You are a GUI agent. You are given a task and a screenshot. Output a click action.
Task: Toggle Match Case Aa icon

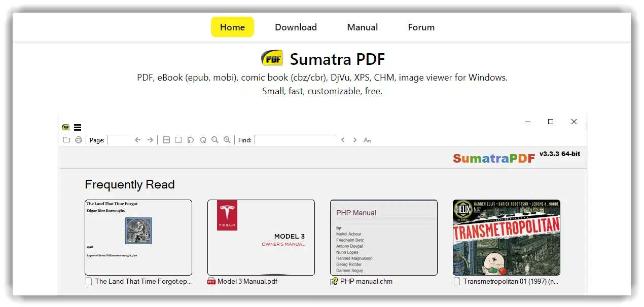click(x=368, y=140)
